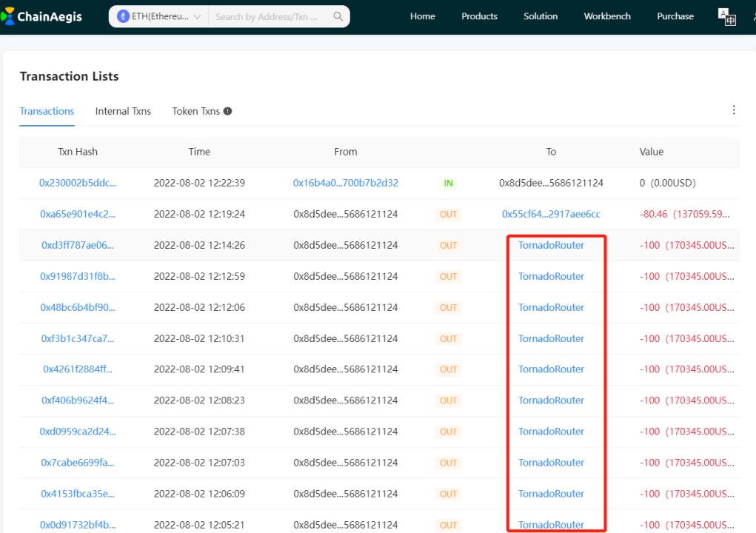Screen dimensions: 756x533
Task: Open sender address 0x16b4a0...700b7b2d32
Action: [346, 183]
